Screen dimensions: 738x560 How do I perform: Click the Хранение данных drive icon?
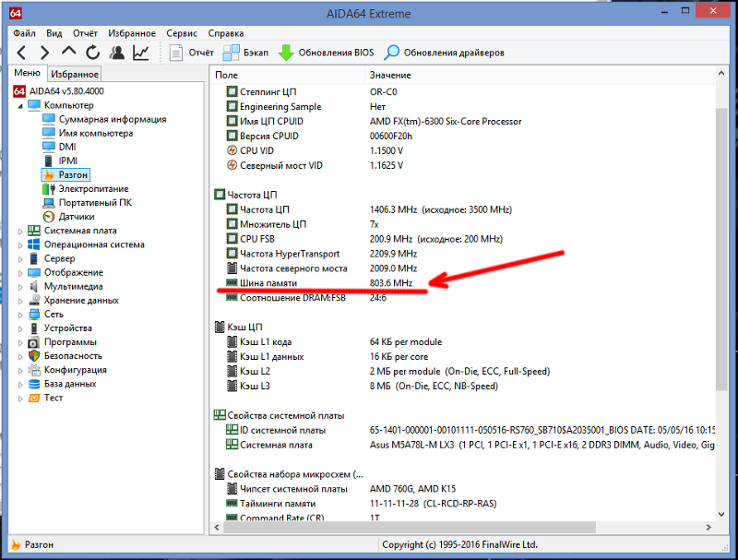click(34, 300)
